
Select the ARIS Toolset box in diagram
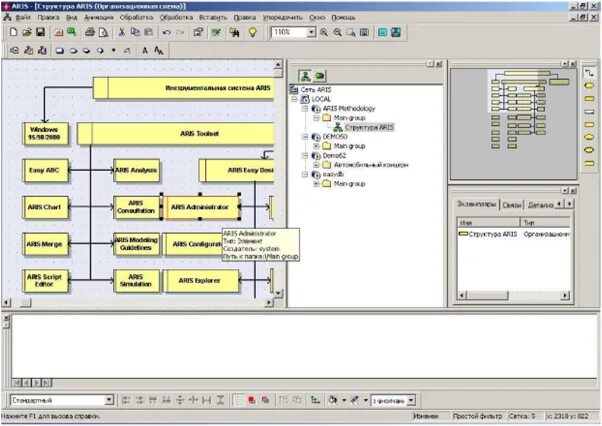[x=176, y=134]
